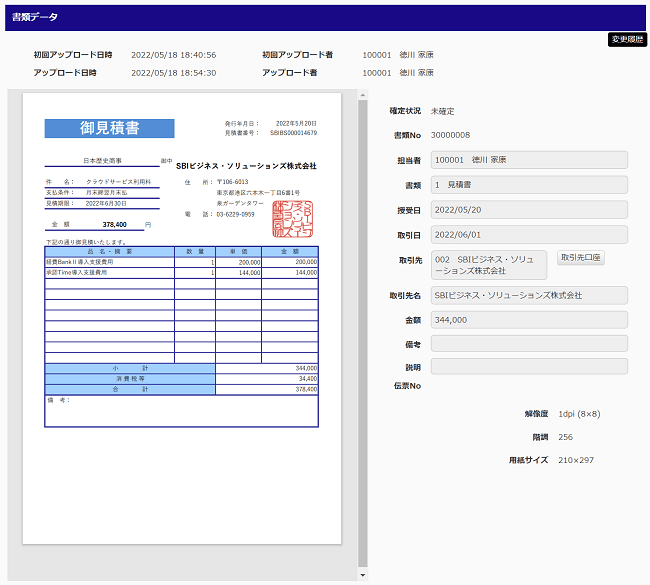650x585 pixels.
Task: Click the 担当者 field showing 100001 徳川 家康
Action: tap(529, 160)
